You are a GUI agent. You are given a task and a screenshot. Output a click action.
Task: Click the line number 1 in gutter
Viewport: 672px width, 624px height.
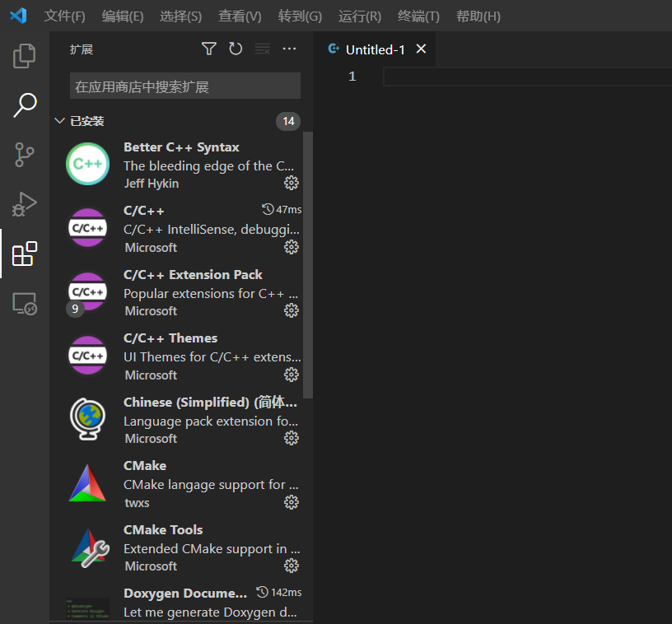(352, 77)
